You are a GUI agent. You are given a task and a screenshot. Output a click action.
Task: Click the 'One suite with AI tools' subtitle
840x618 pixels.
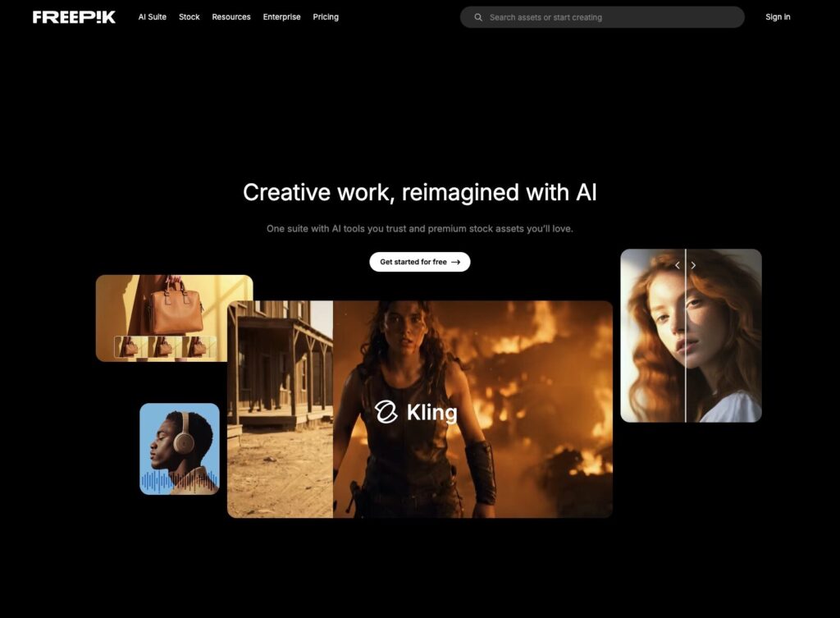point(419,229)
